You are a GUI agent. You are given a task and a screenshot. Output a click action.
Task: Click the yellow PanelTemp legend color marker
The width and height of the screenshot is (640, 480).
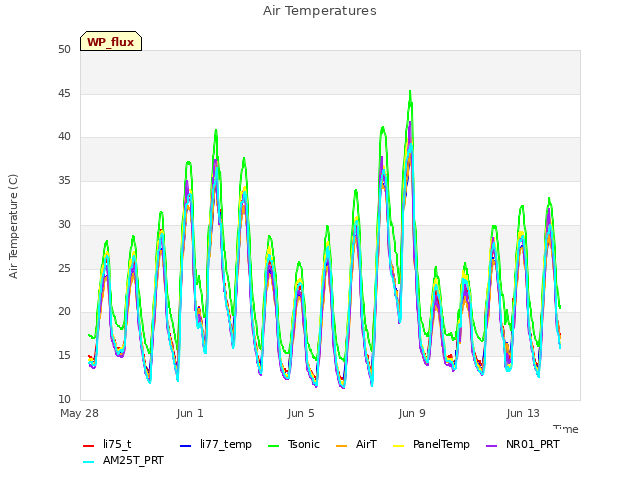coord(398,445)
